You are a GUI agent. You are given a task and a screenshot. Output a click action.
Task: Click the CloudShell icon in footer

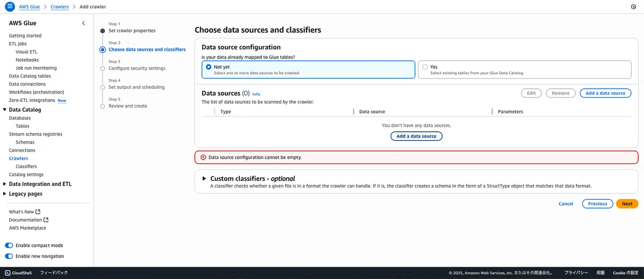click(x=8, y=273)
